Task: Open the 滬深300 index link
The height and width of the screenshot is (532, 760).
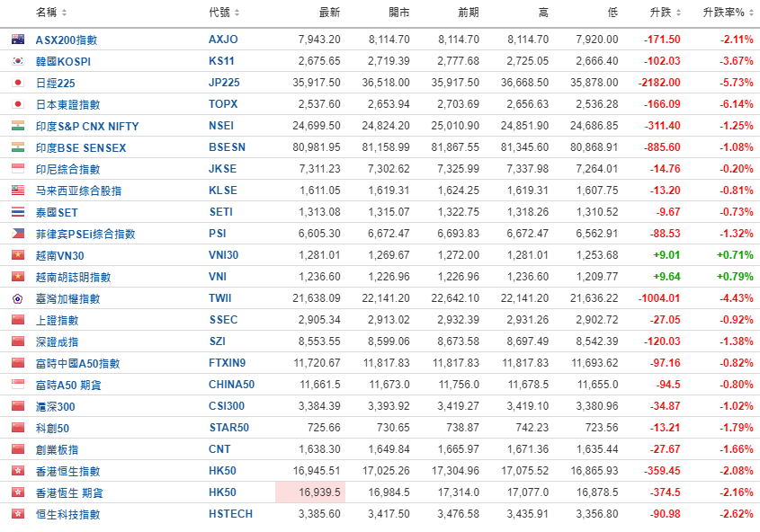Action: click(55, 406)
